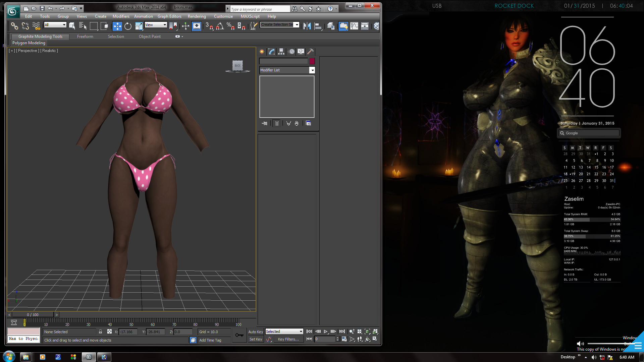
Task: Open View reference coordinate dropdown
Action: pos(156,25)
